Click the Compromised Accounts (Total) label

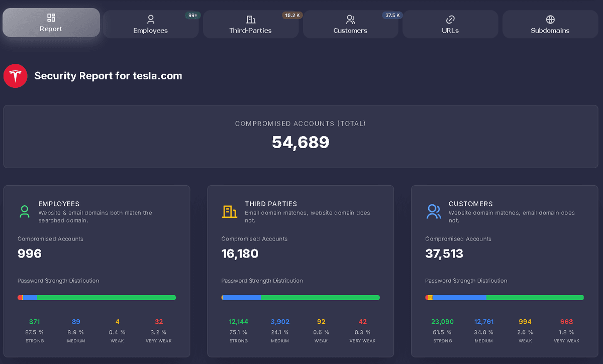tap(300, 124)
